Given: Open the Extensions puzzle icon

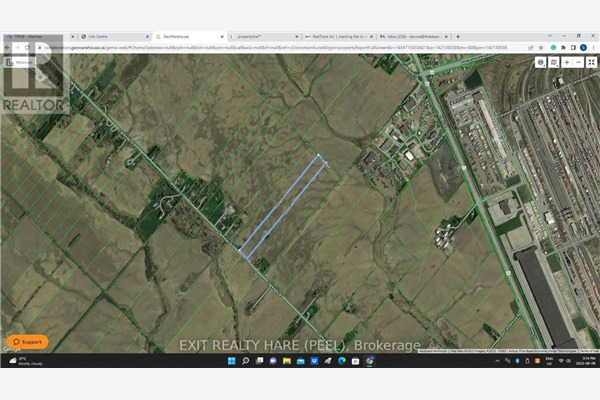Looking at the screenshot, I should pos(563,47).
